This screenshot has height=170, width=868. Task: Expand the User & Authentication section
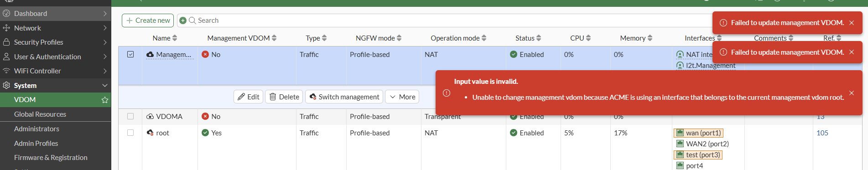[x=55, y=57]
